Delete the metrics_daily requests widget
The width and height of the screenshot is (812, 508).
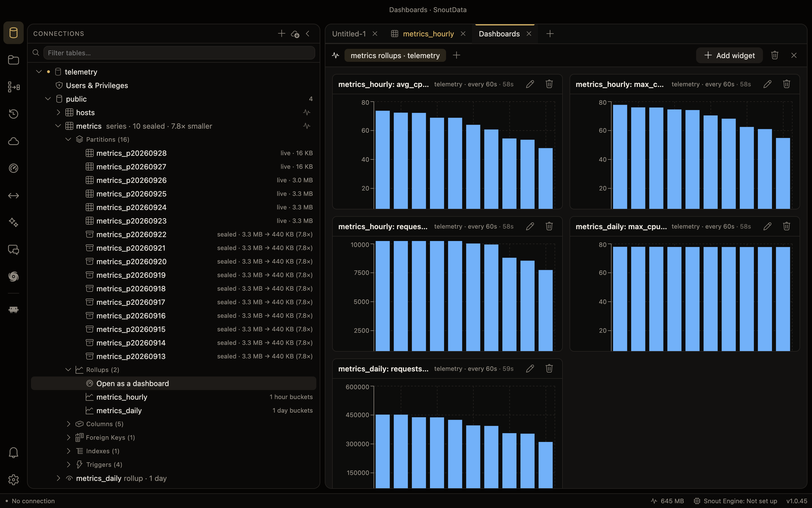pyautogui.click(x=549, y=369)
